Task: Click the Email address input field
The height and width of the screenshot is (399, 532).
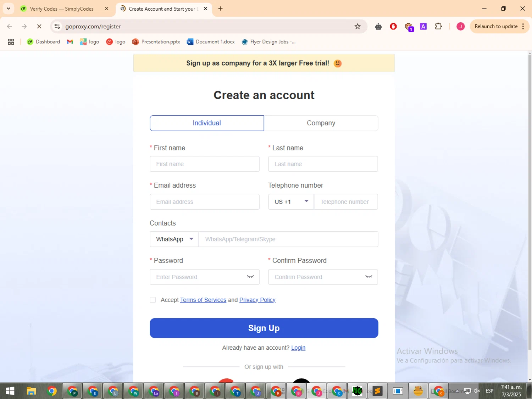Action: [x=205, y=202]
